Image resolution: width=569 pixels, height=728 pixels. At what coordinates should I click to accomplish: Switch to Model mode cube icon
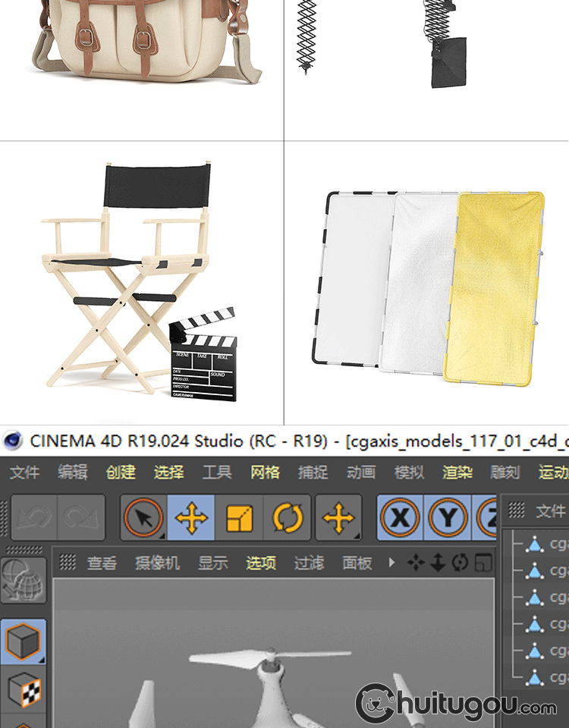[x=23, y=642]
